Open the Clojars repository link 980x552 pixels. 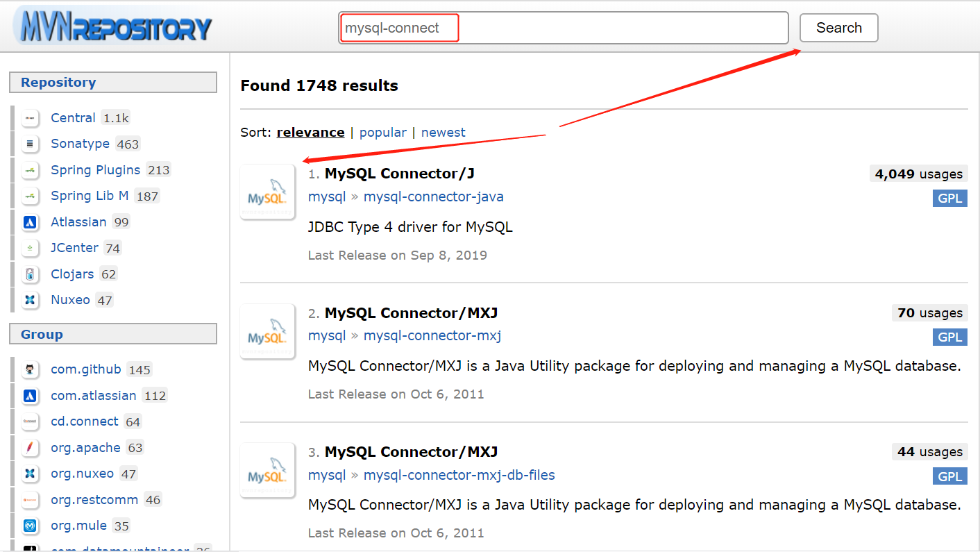[72, 274]
